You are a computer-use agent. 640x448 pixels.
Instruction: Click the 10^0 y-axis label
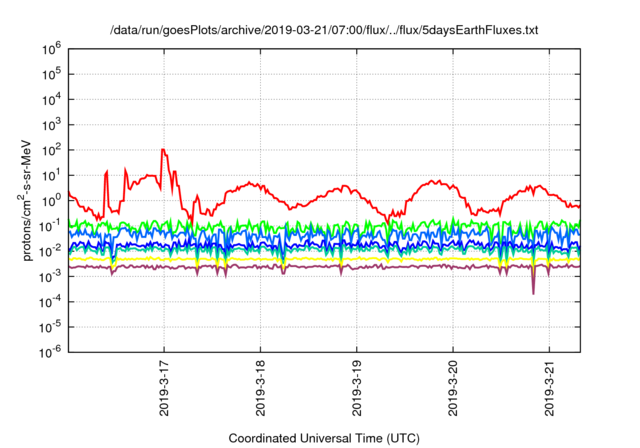coord(51,201)
